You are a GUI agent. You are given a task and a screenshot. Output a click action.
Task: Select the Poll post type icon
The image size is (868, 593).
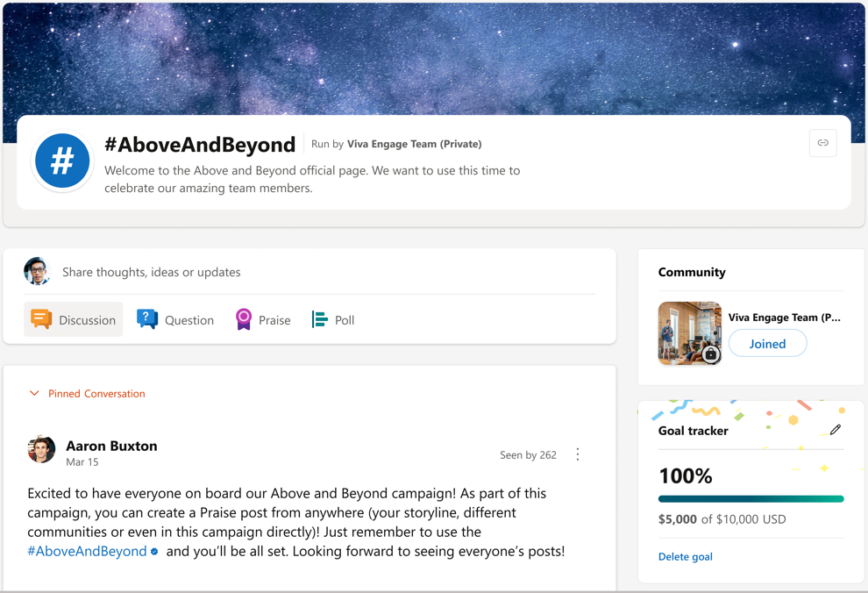318,319
